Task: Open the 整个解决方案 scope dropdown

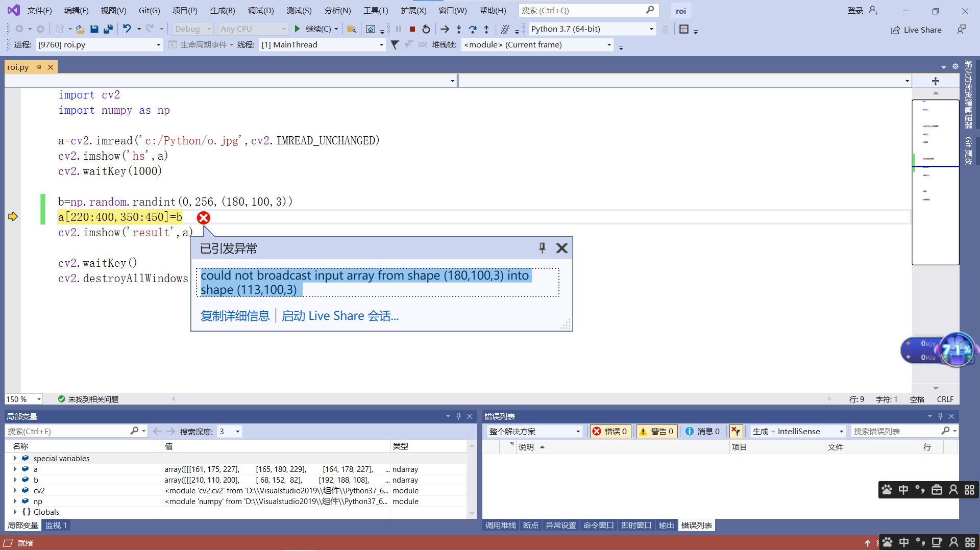Action: point(534,431)
